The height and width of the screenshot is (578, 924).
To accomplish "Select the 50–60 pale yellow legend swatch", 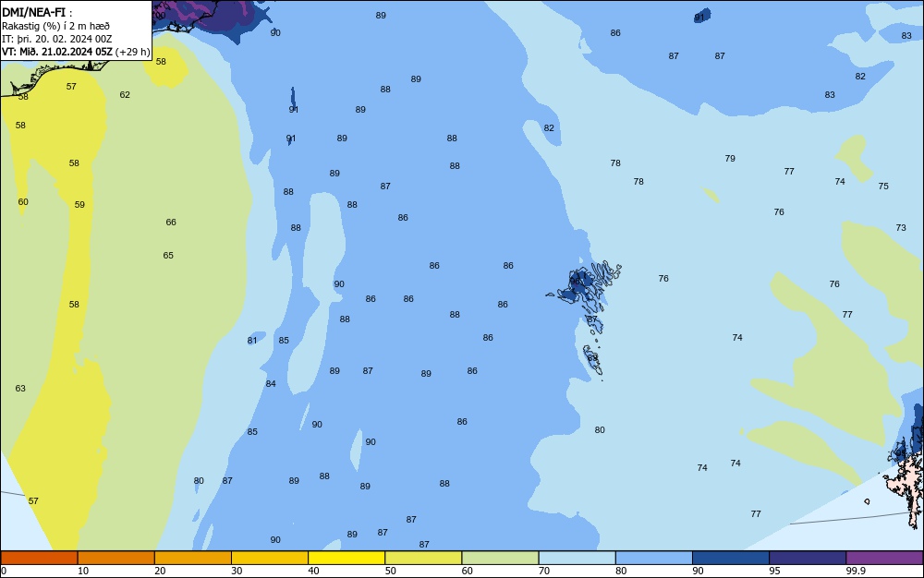I will click(x=423, y=558).
